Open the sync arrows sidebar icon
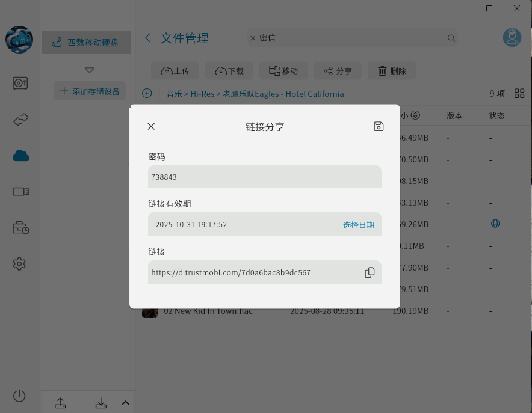This screenshot has height=413, width=532. click(20, 120)
